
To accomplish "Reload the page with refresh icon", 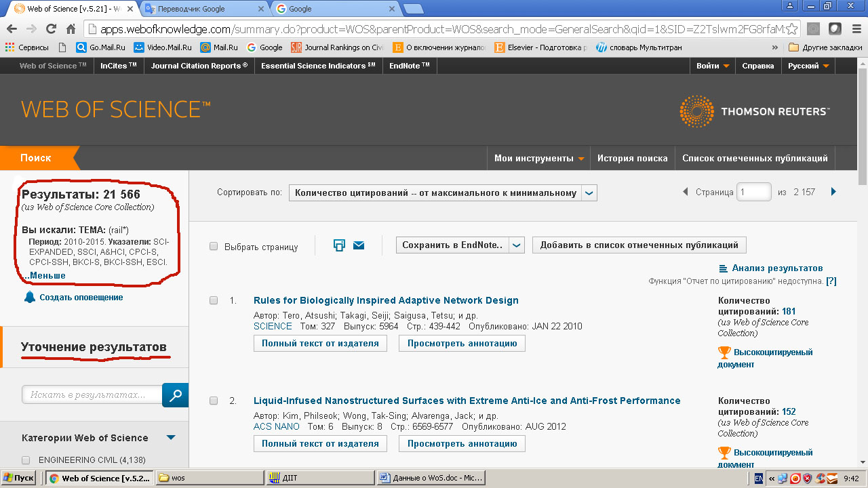I will (x=51, y=29).
